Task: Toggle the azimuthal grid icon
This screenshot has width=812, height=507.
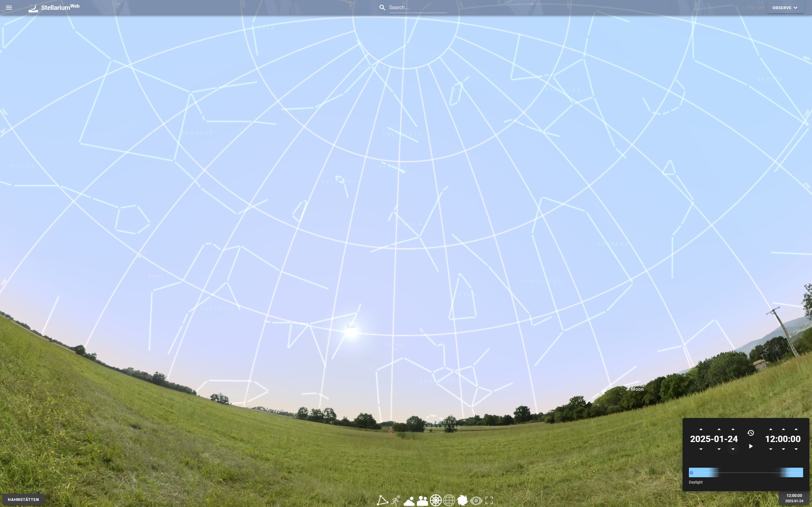Action: coord(435,500)
